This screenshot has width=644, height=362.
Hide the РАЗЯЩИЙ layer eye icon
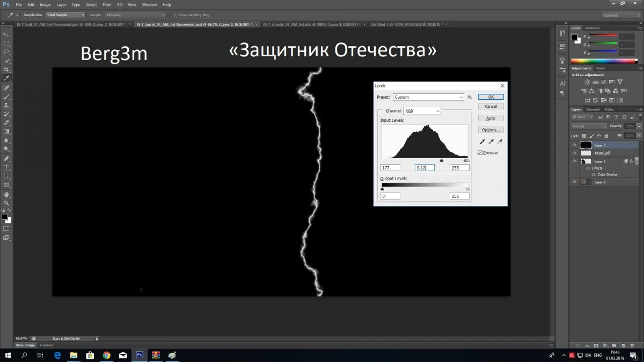point(574,153)
